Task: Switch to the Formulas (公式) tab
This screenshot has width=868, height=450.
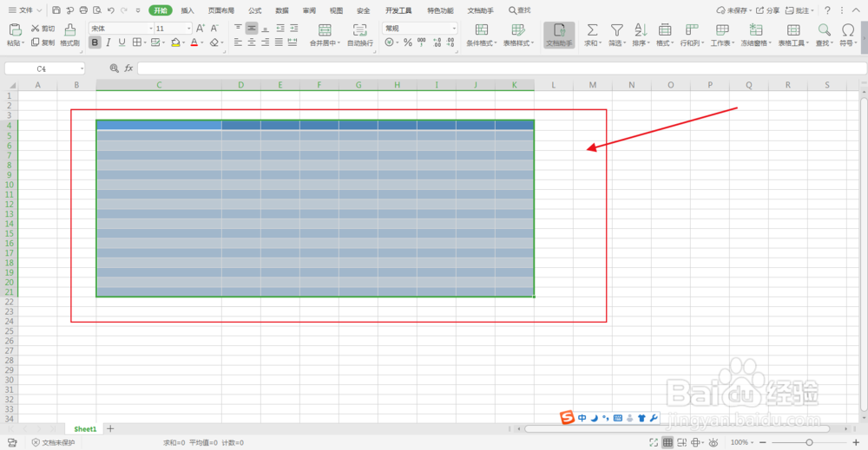Action: click(x=254, y=10)
